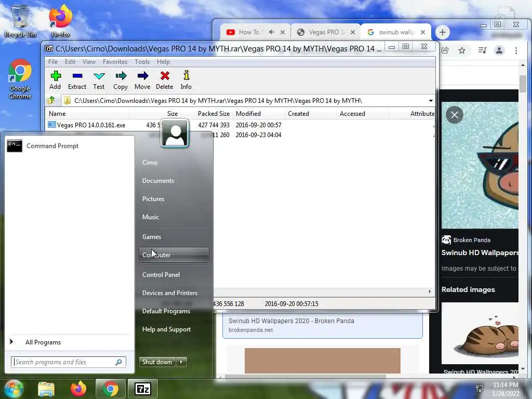Click the Windows Start orb
Viewport: 532px width, 399px height.
14,389
